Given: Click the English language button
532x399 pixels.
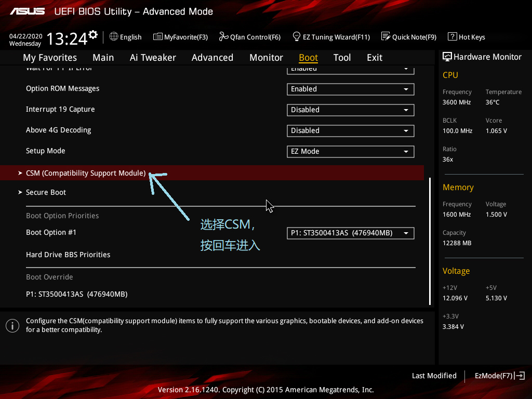Looking at the screenshot, I should (x=126, y=37).
